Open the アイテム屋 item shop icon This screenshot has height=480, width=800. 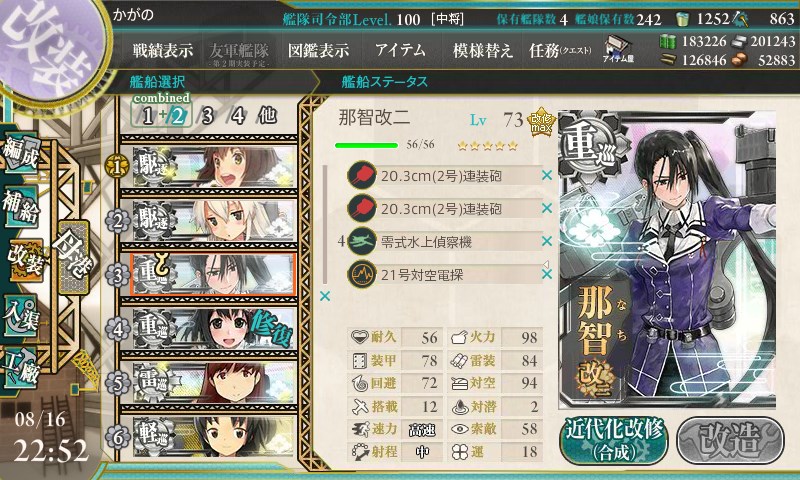coord(618,50)
